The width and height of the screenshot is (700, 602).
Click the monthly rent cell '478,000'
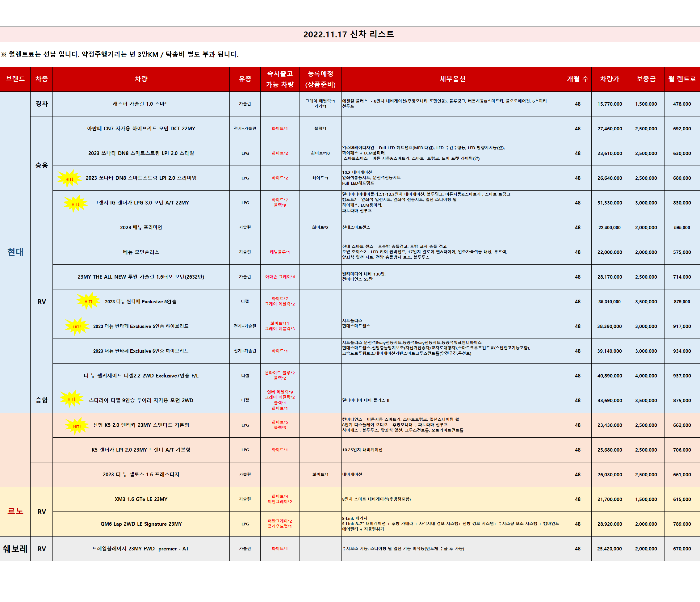[682, 104]
